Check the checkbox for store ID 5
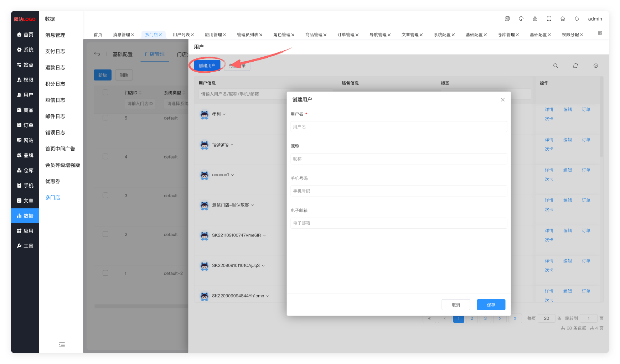The width and height of the screenshot is (620, 364). tap(105, 118)
